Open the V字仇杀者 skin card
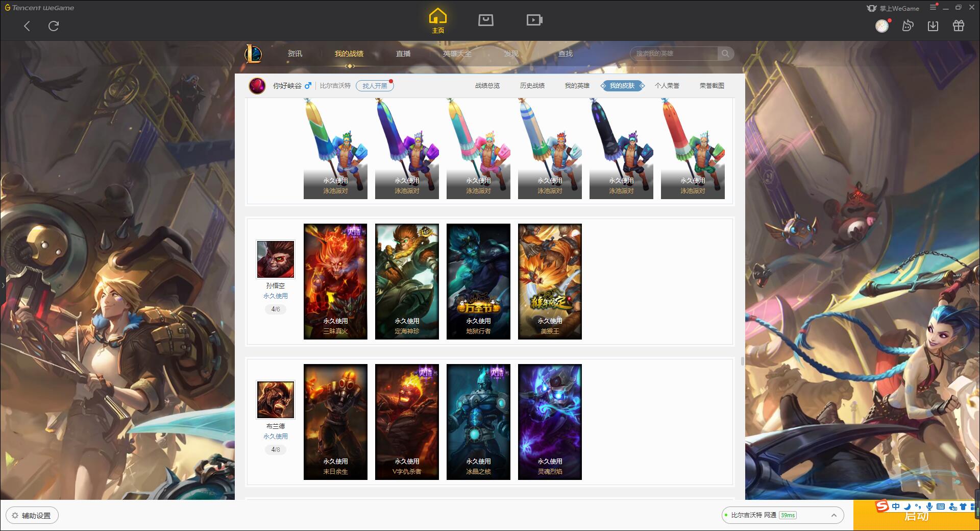Image resolution: width=980 pixels, height=531 pixels. pos(407,422)
